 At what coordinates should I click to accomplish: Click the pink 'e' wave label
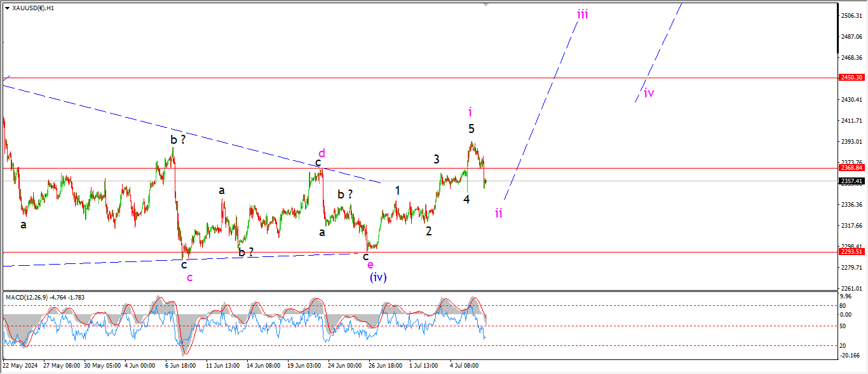coord(370,265)
